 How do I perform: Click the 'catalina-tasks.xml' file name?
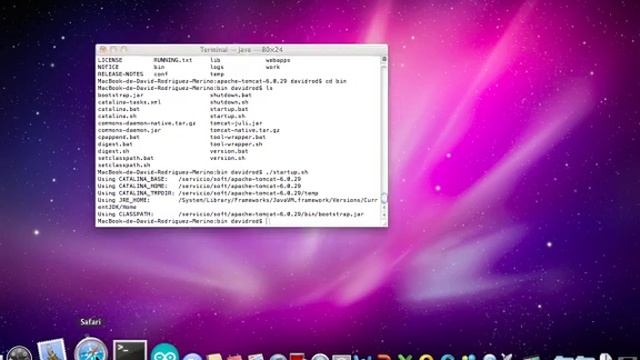(x=129, y=102)
